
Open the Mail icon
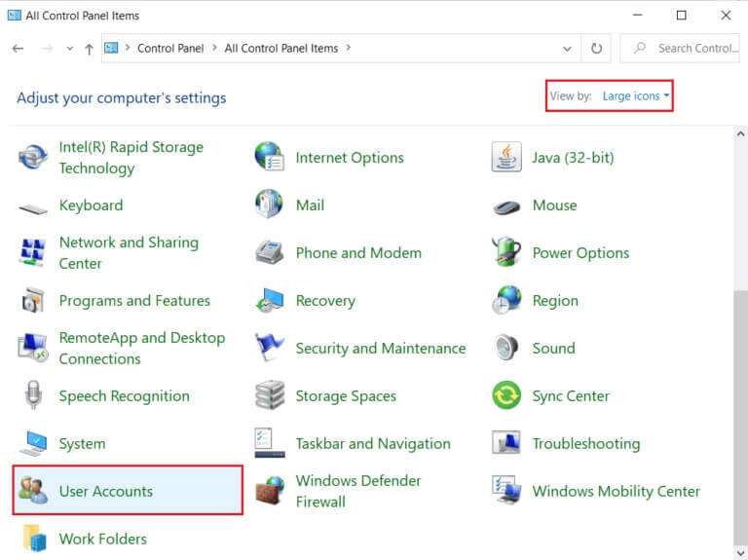click(x=269, y=205)
